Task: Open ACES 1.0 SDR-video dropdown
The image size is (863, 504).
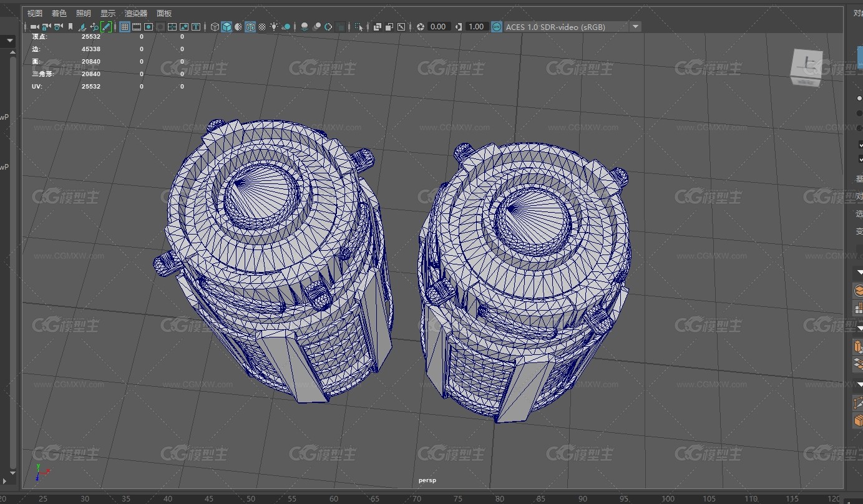Action: click(x=572, y=27)
